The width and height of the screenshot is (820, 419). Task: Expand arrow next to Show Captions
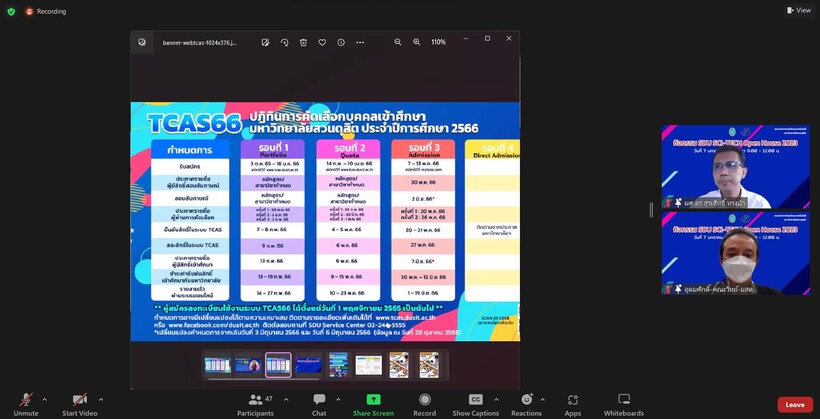click(496, 400)
